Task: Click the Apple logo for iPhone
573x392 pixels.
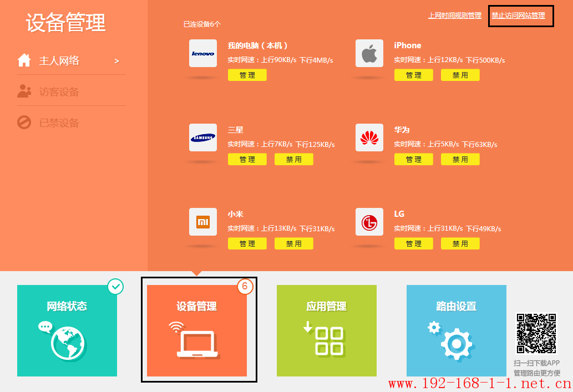Action: (x=369, y=53)
